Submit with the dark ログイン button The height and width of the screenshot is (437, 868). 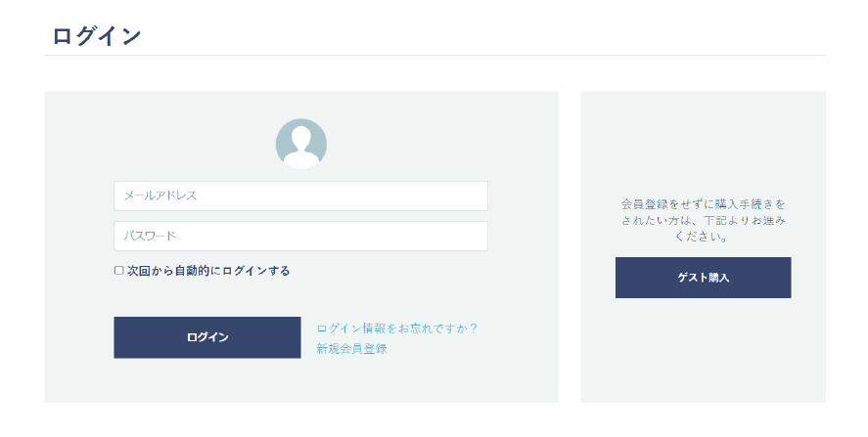click(207, 337)
